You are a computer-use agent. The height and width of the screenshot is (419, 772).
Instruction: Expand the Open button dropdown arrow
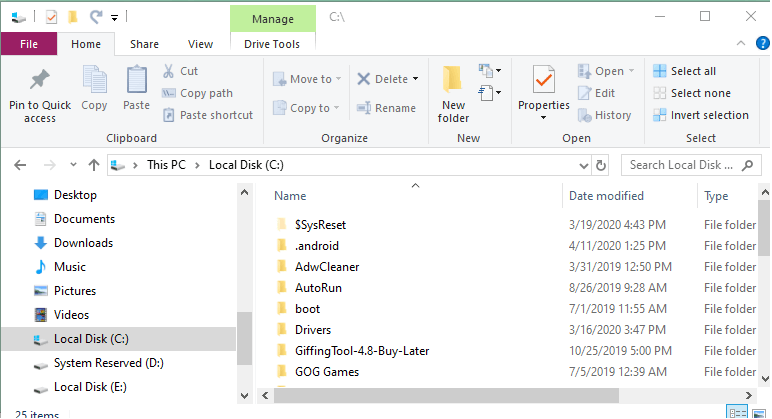631,71
